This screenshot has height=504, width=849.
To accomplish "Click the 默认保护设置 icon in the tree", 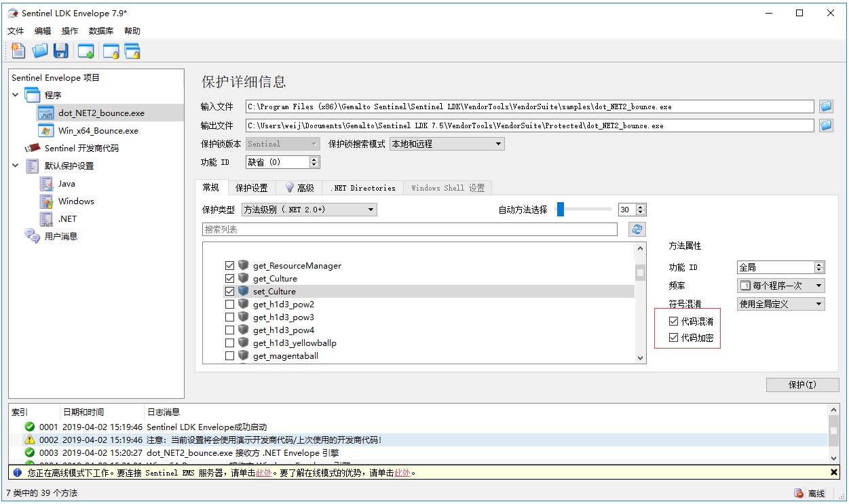I will (x=33, y=166).
